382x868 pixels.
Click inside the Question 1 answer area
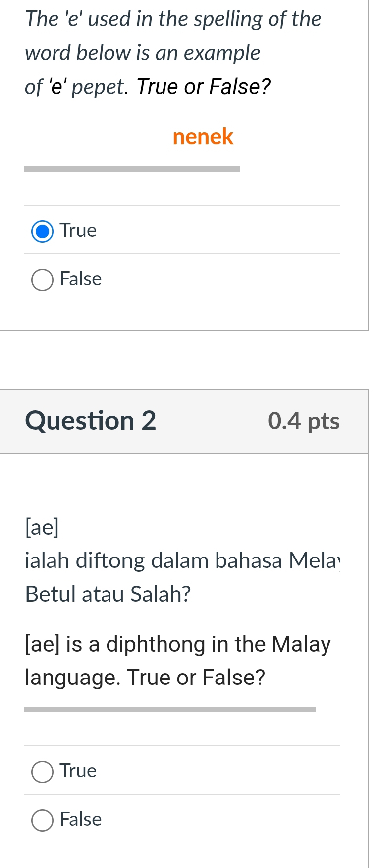coord(182,253)
